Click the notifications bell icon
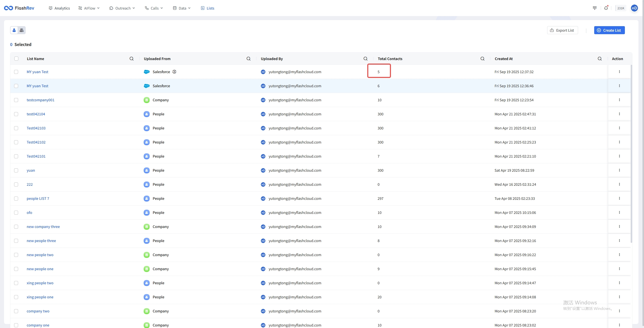The image size is (644, 328). [x=606, y=8]
